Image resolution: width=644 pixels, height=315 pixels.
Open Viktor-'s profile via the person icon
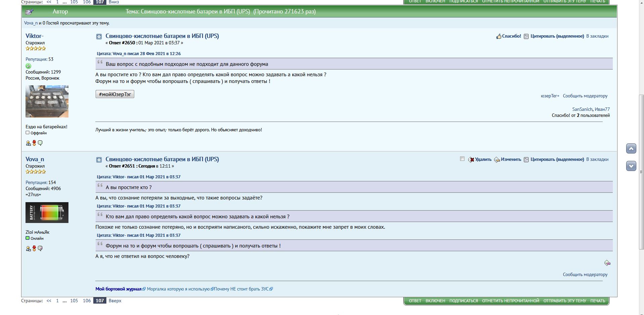tap(28, 143)
